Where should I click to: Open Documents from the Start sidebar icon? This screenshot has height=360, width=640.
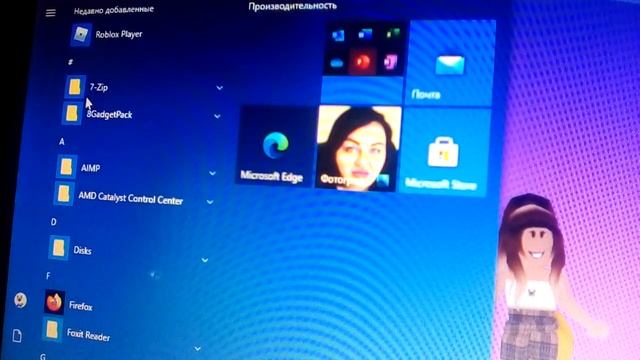click(17, 336)
